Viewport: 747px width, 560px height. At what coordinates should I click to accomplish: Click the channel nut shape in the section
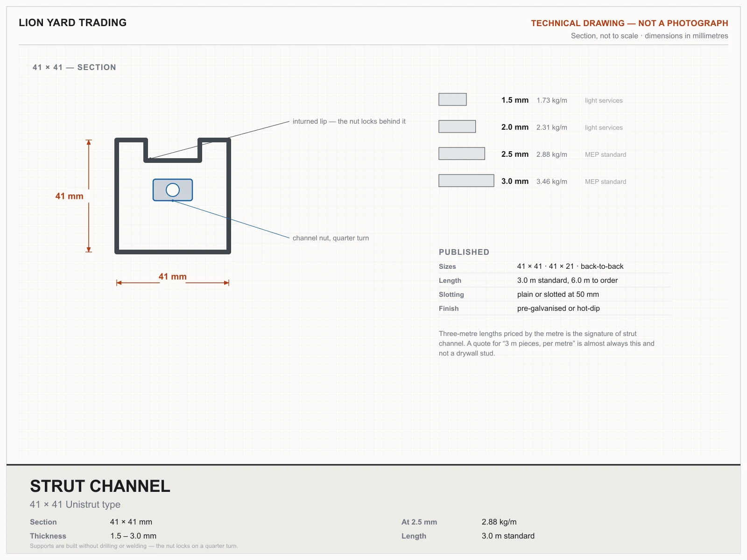tap(173, 190)
